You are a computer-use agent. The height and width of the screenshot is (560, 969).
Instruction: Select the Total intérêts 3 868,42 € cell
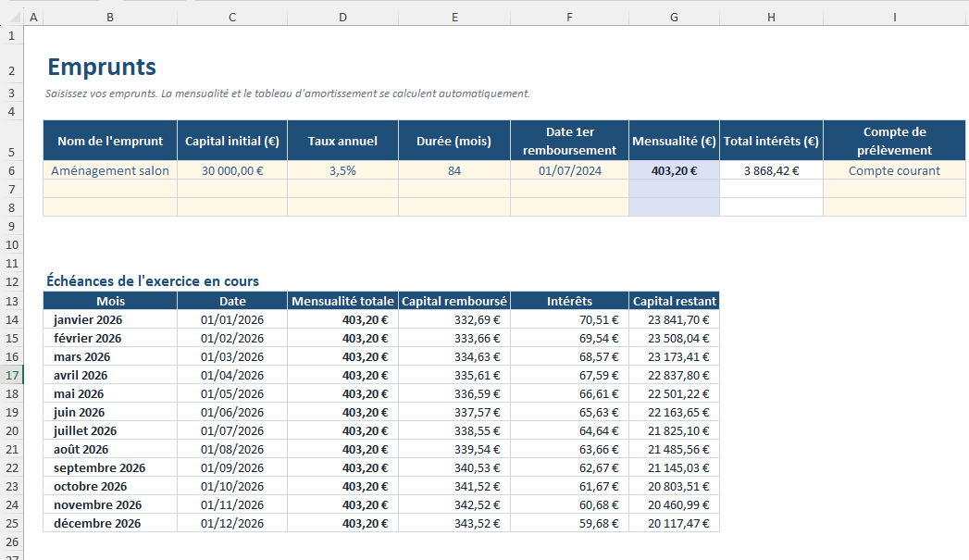(x=771, y=170)
